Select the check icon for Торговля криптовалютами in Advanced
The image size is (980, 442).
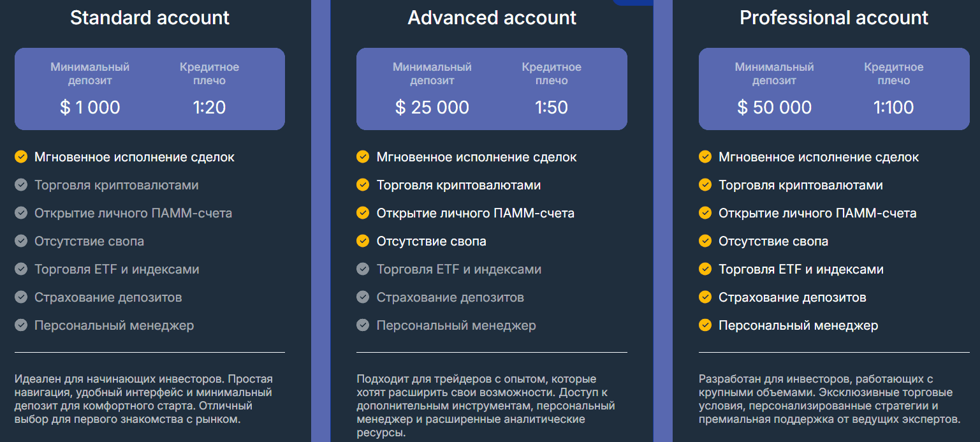363,184
